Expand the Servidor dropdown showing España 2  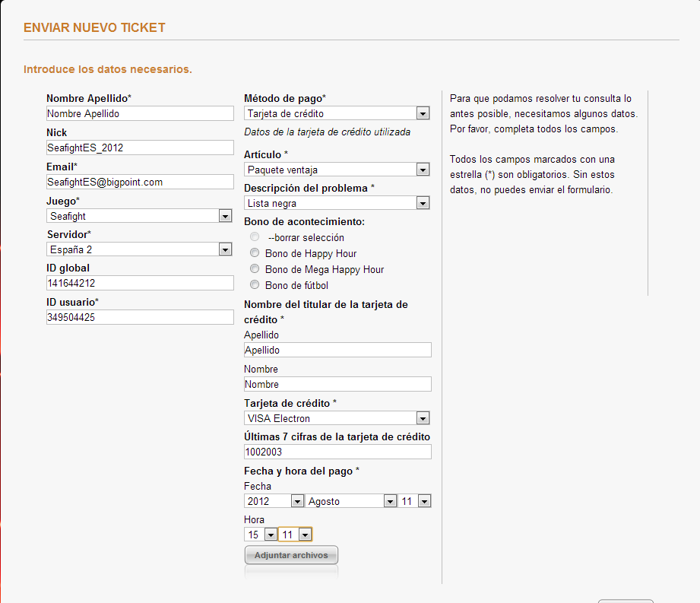tap(139, 249)
